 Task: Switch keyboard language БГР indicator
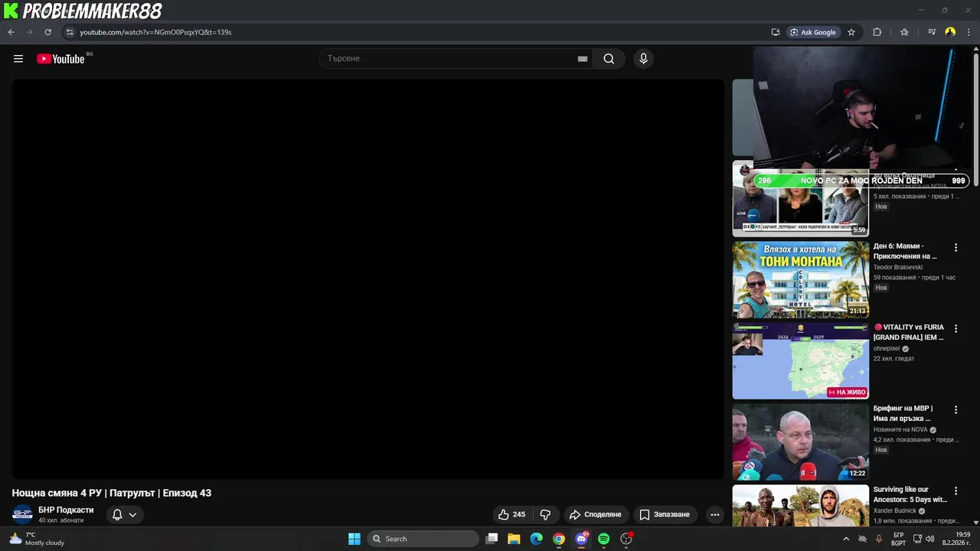(899, 539)
